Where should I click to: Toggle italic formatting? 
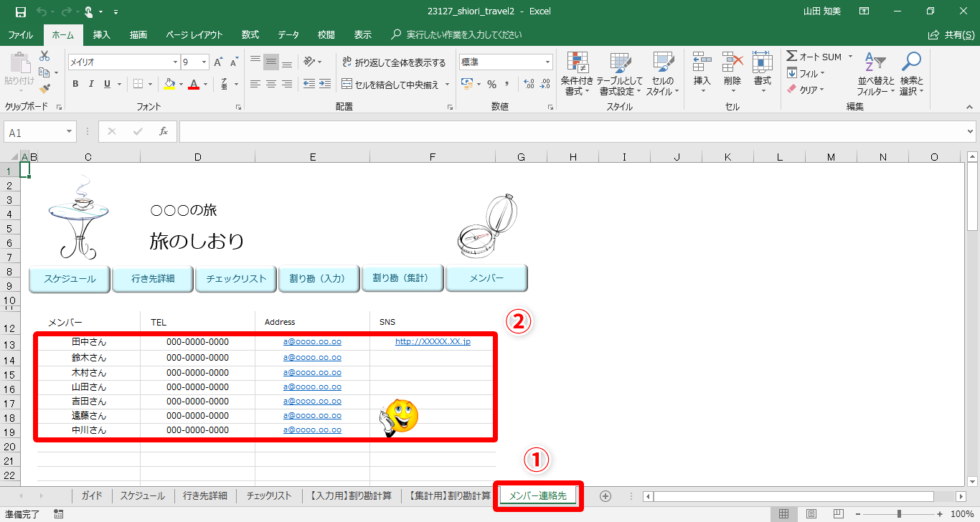point(91,84)
